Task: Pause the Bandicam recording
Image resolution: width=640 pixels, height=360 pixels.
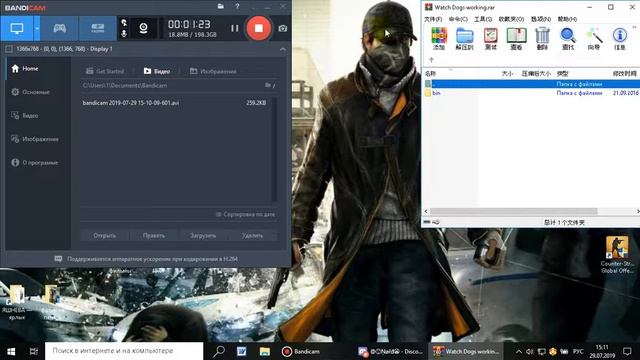Action: pos(234,28)
